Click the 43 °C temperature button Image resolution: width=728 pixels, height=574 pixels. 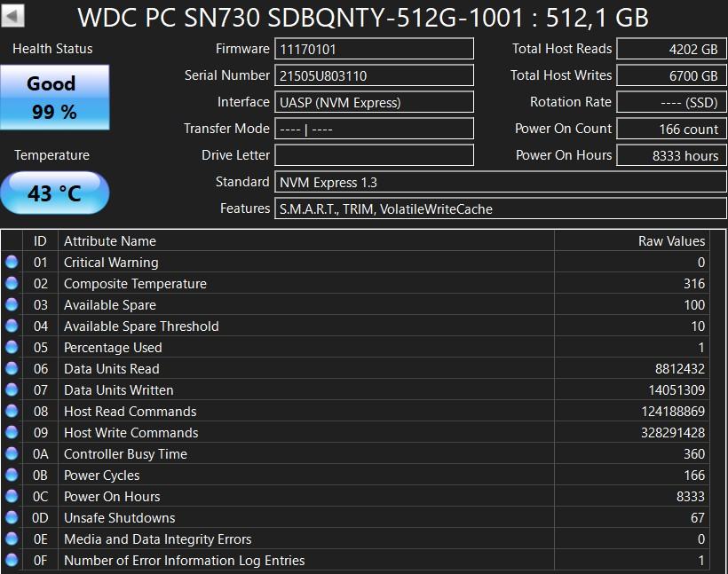click(x=55, y=193)
